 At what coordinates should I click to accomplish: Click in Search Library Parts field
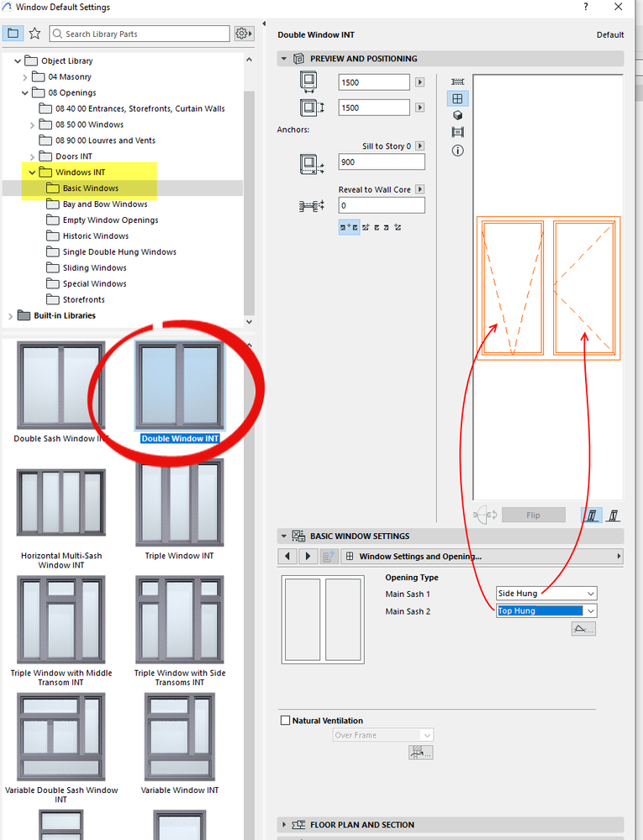[140, 34]
